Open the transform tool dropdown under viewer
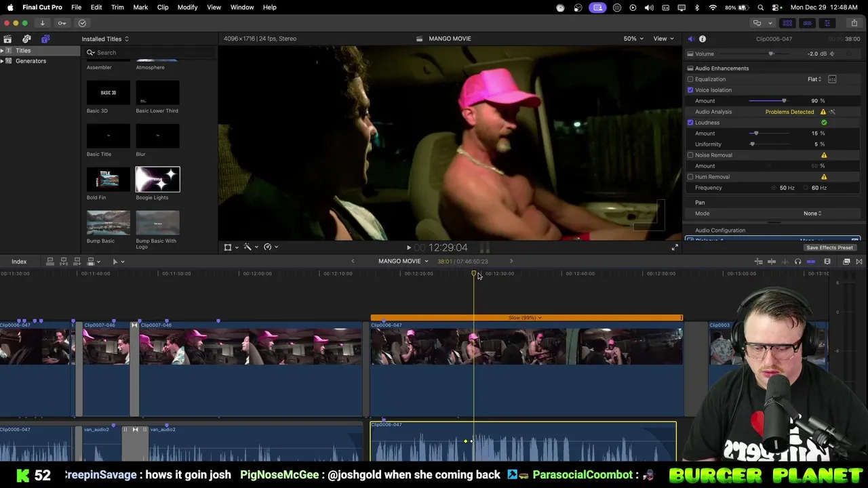868x488 pixels. [x=231, y=247]
